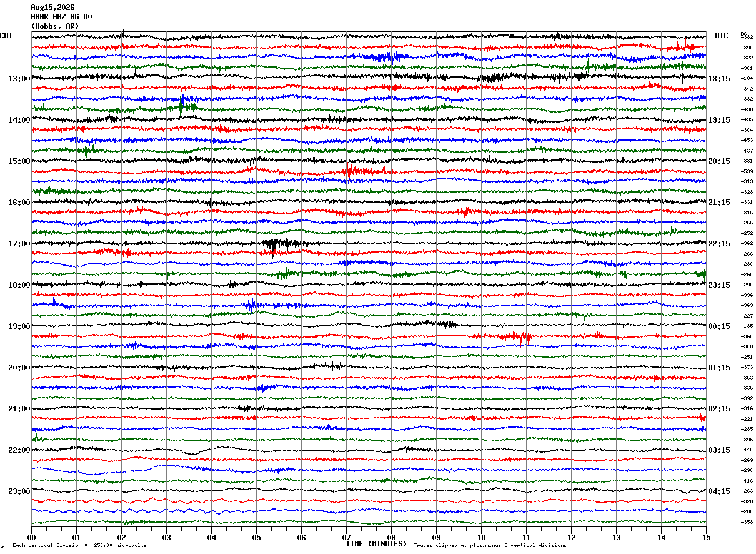Click the DC offset value -301
This screenshot has height=554, width=756.
coord(747,68)
